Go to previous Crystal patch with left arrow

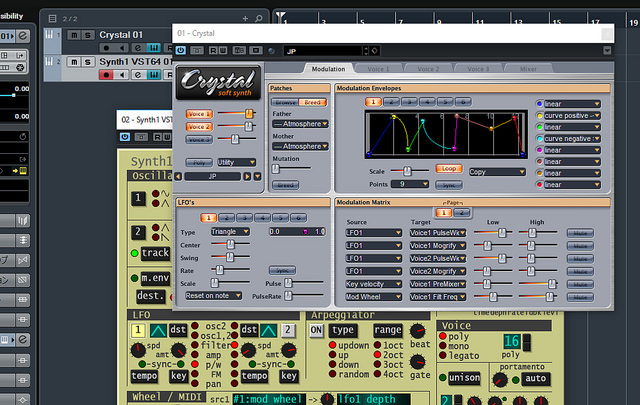[178, 176]
